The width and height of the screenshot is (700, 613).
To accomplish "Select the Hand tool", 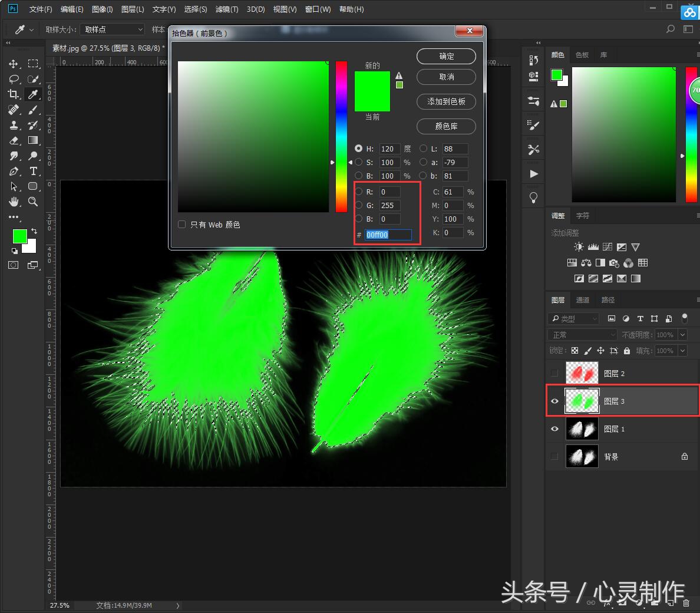I will click(x=14, y=202).
